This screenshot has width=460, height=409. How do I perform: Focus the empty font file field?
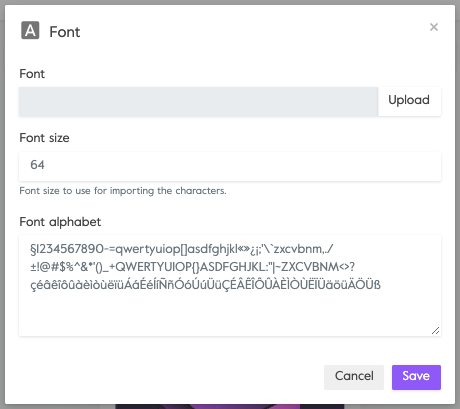(x=198, y=101)
